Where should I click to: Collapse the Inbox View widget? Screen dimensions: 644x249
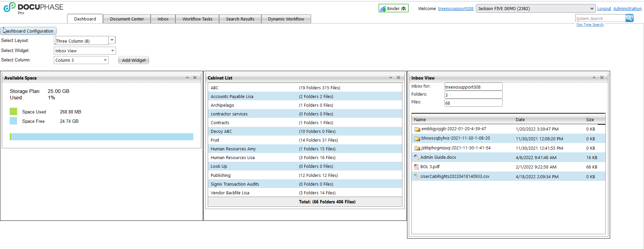coord(594,78)
